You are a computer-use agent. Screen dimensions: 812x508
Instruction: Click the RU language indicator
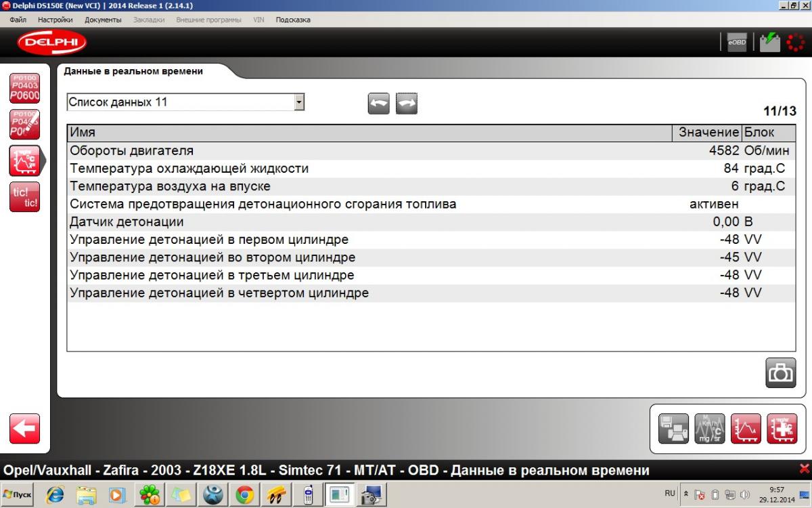point(670,492)
